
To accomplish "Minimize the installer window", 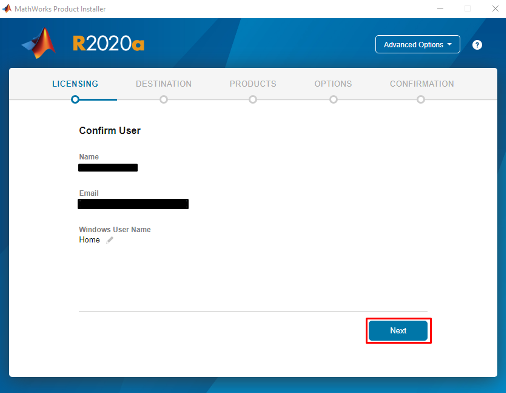I will pos(440,9).
